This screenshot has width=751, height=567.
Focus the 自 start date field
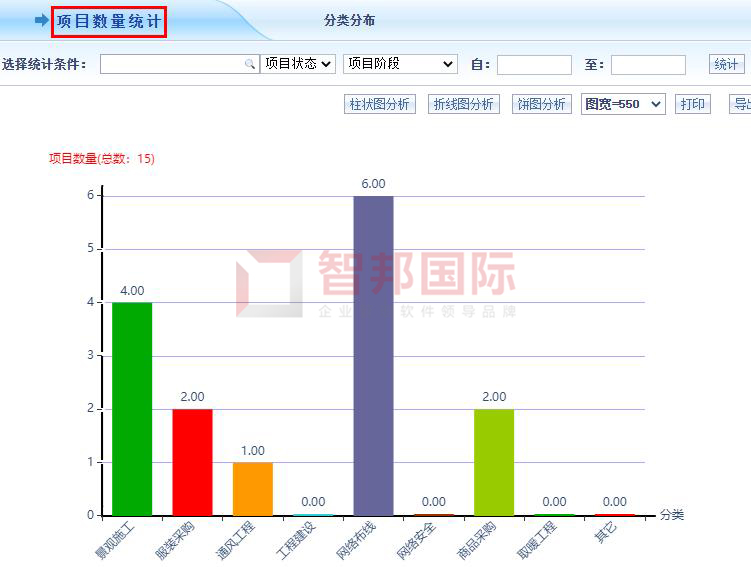534,65
